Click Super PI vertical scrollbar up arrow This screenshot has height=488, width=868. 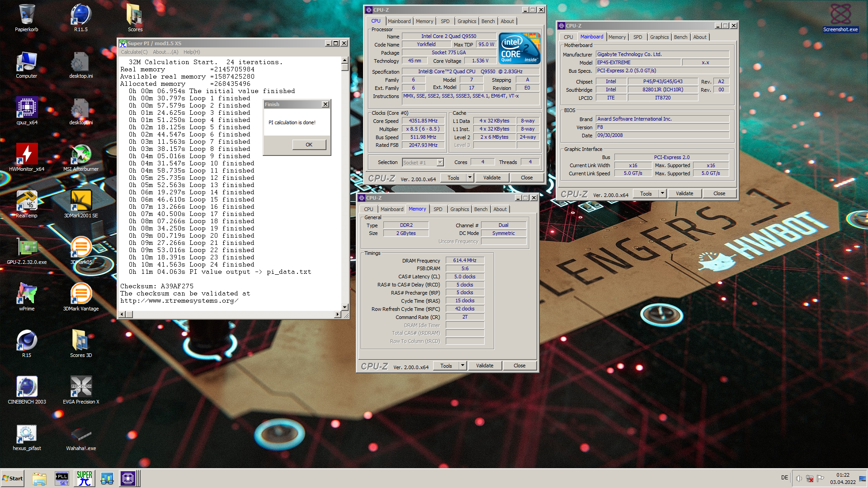tap(344, 60)
